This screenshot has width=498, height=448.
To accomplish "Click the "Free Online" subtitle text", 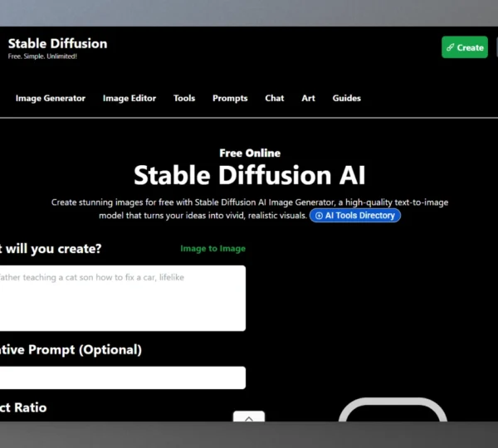I will [x=250, y=153].
